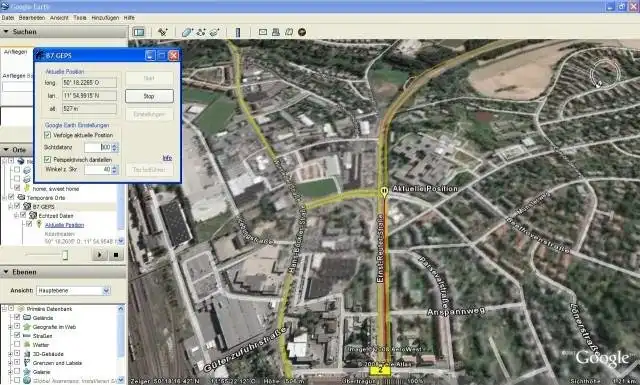Click the Ebenen list scroll down arrow
Viewport: 640px width, 385px height.
pos(121,380)
